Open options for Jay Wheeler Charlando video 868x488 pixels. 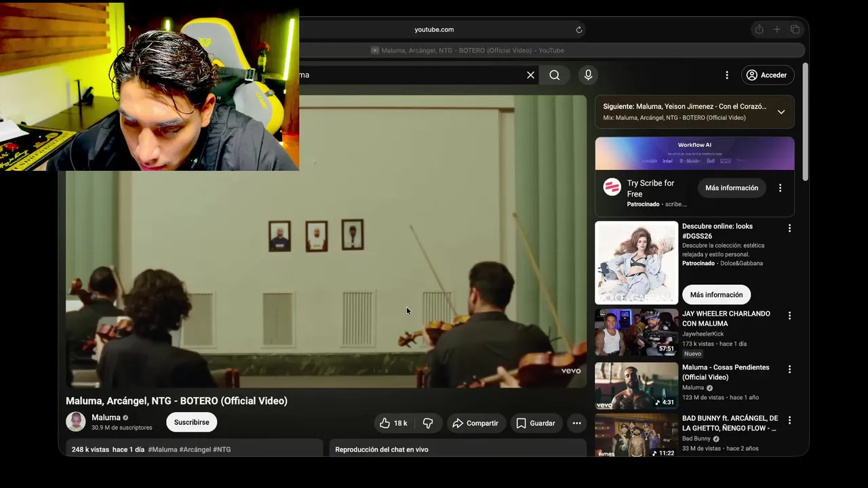[789, 316]
